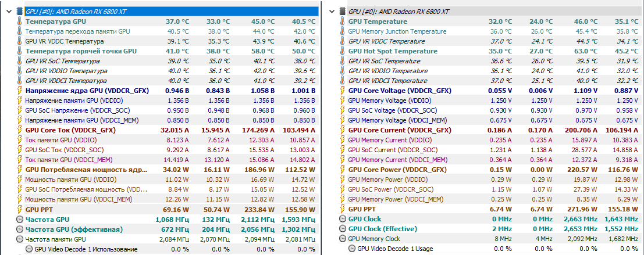Click lightning icon beside GPU Core Voltage (VDDCR_GFX)

pyautogui.click(x=343, y=91)
